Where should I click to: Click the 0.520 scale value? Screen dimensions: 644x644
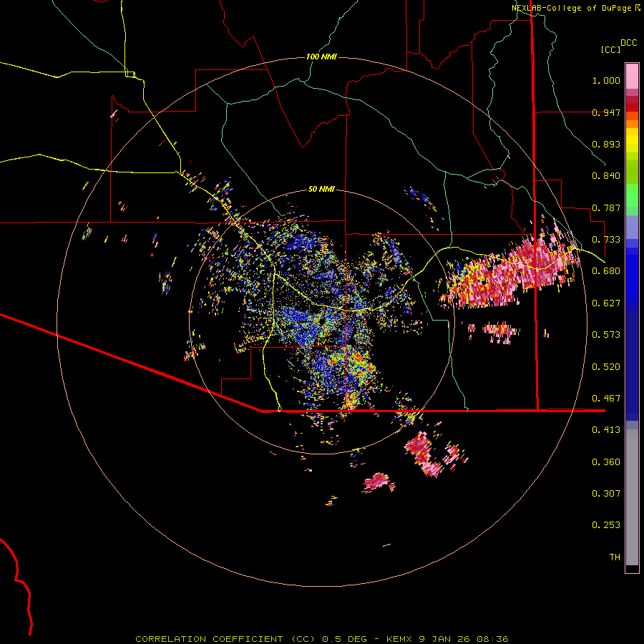point(606,367)
